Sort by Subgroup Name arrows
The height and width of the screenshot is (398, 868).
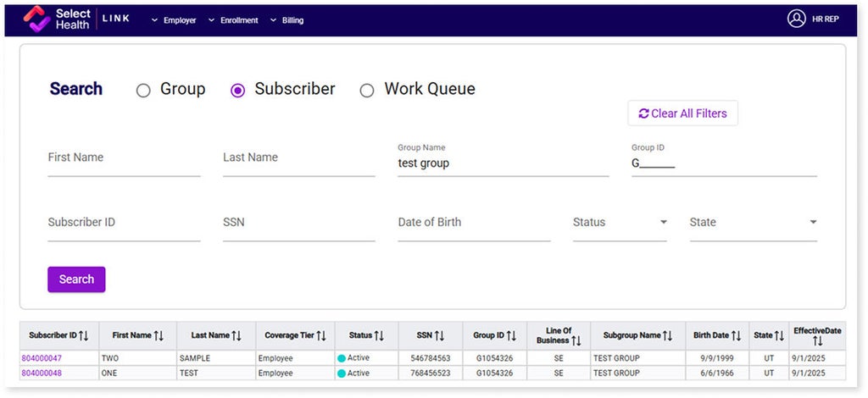668,335
